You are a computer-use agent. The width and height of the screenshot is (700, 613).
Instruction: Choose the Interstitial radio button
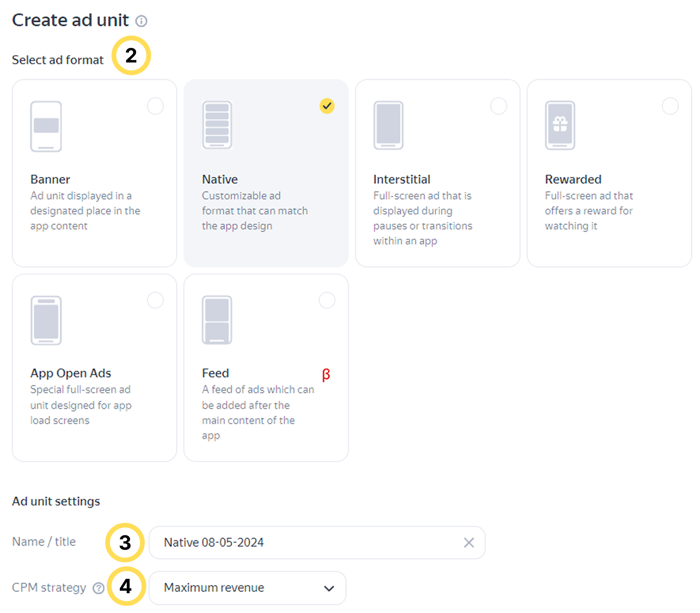(498, 106)
